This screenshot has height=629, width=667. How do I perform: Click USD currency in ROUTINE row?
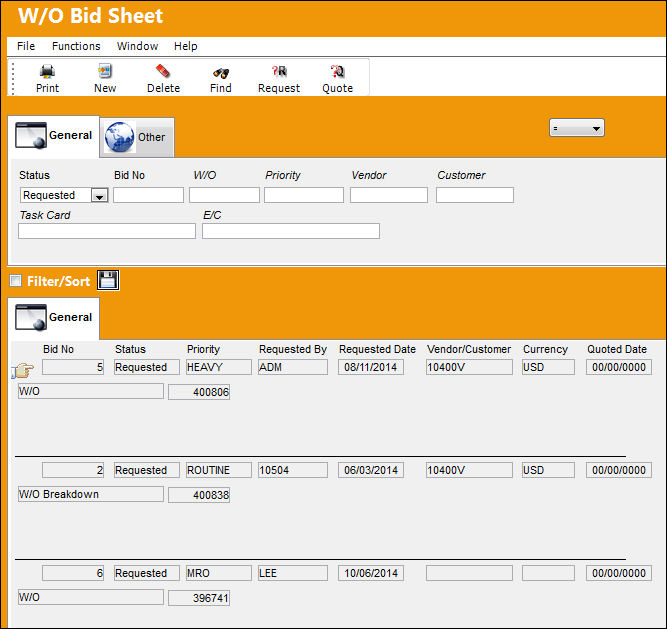pos(548,470)
